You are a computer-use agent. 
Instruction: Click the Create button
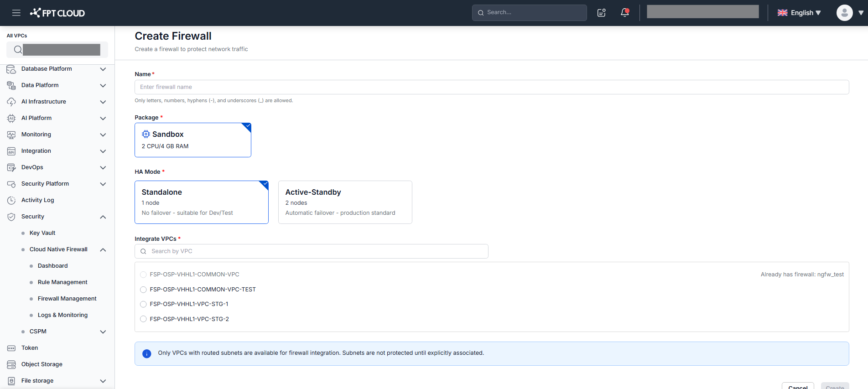pos(835,387)
